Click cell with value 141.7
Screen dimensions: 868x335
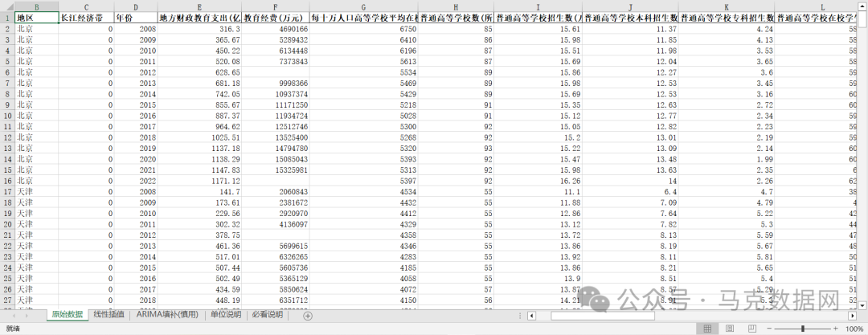pos(200,191)
